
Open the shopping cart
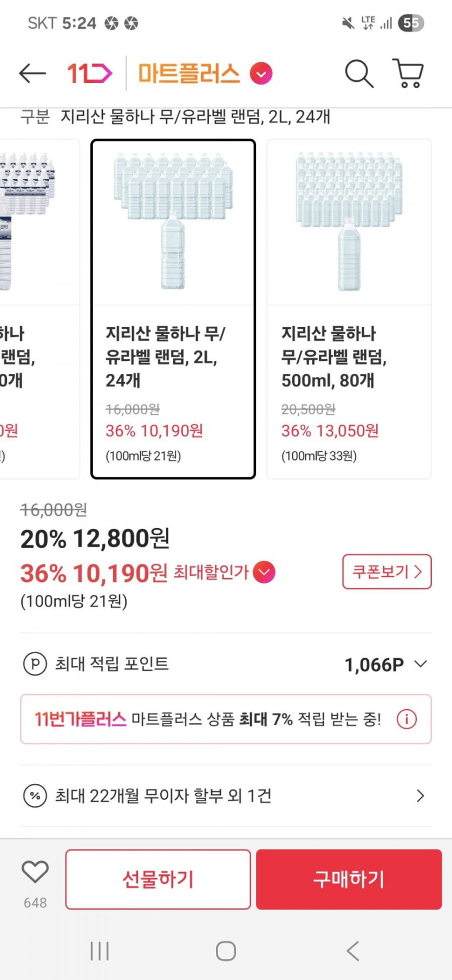pos(408,73)
